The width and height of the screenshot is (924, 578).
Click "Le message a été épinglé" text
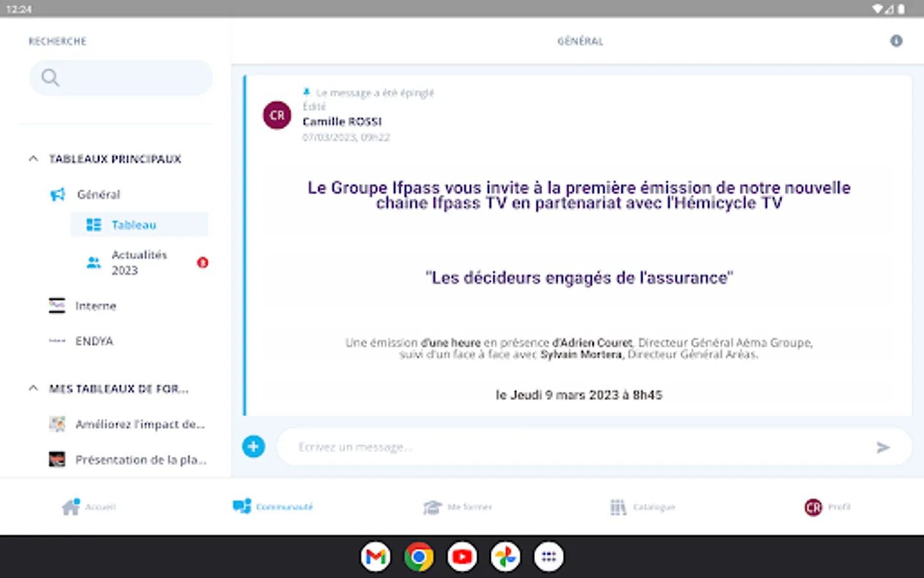click(x=375, y=92)
